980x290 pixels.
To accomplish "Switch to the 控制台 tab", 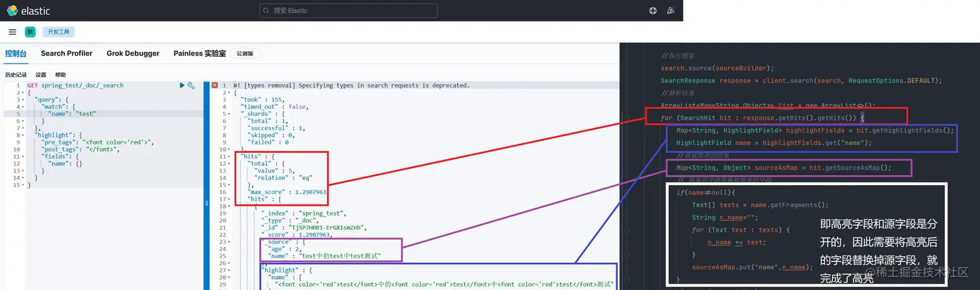I will [16, 54].
